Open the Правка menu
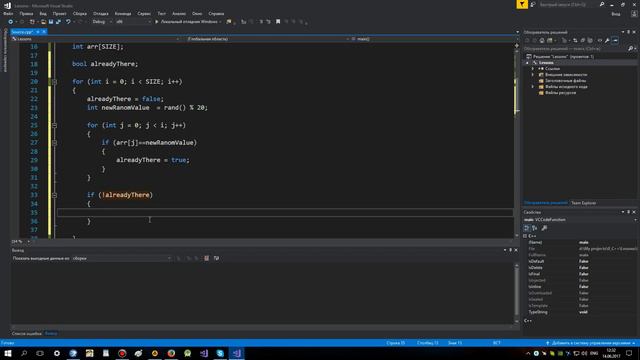Screen dimensions: 640x360 26,13
